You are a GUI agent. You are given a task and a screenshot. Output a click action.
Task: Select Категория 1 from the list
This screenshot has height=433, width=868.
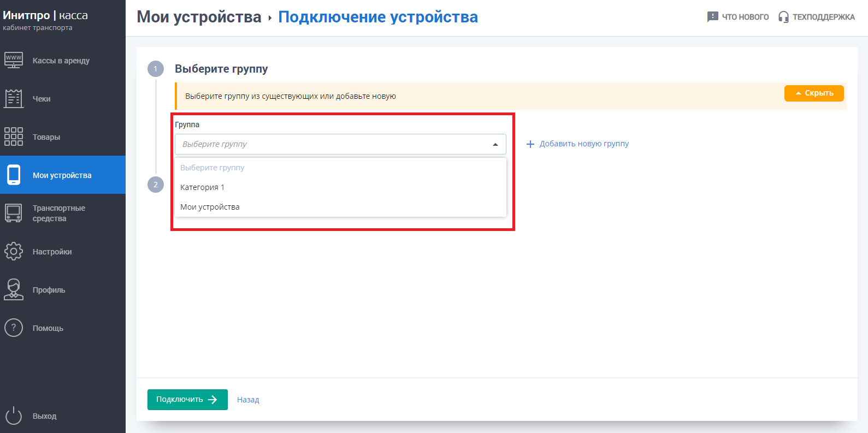(202, 187)
